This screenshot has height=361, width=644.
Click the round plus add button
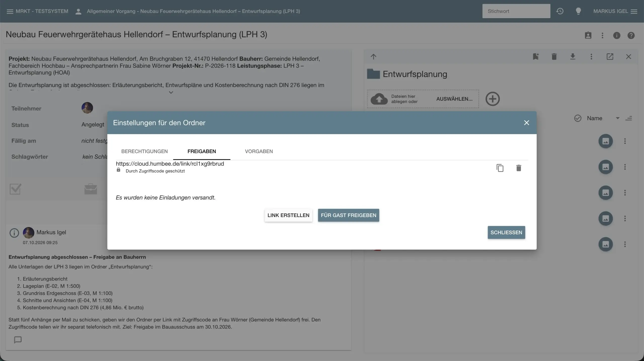coord(492,99)
